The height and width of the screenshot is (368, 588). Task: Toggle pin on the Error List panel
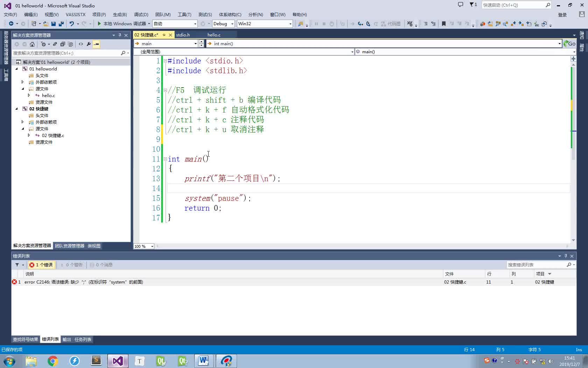tap(566, 256)
